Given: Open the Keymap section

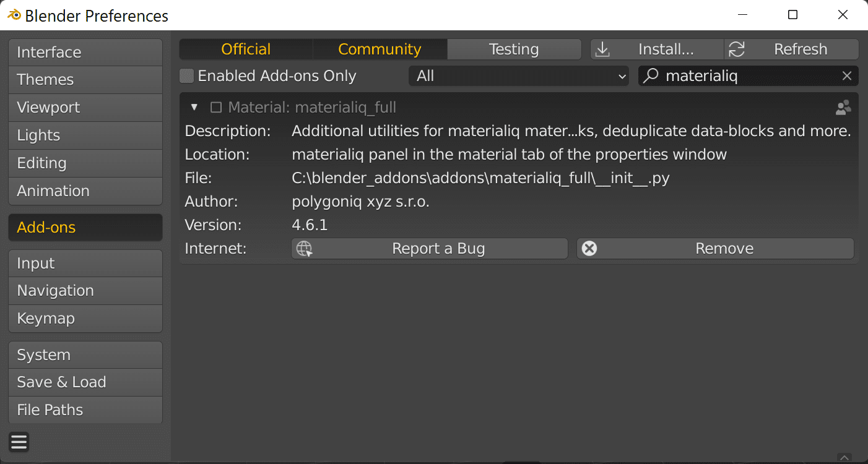Looking at the screenshot, I should (85, 319).
